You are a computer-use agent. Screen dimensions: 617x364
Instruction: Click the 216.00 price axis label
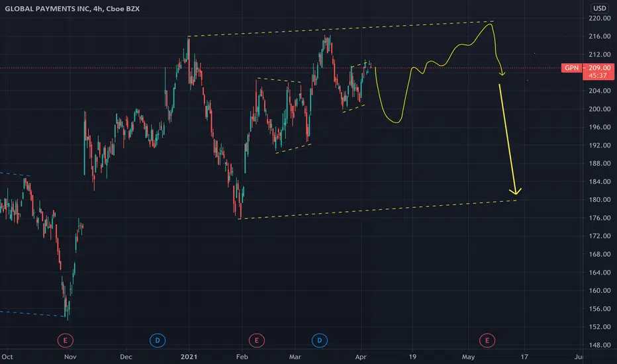pyautogui.click(x=599, y=36)
